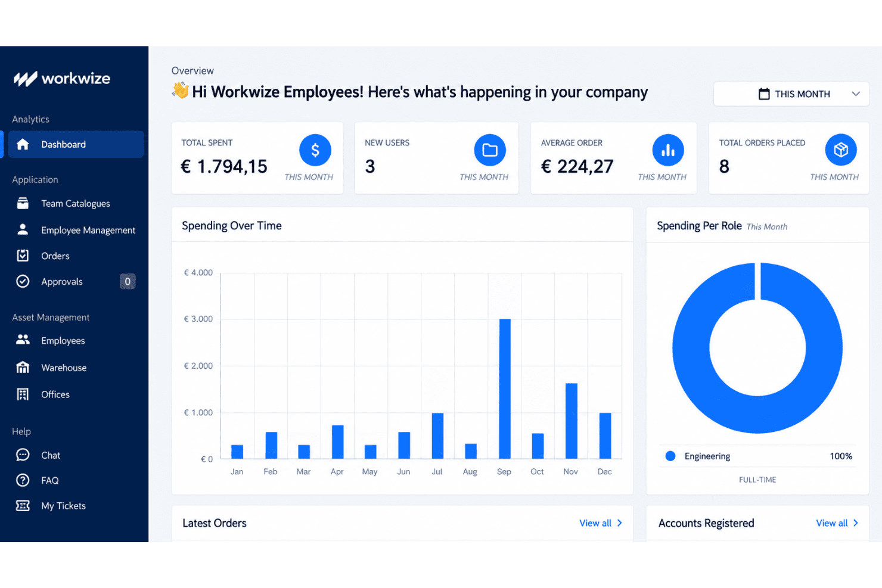Click the Accounts Registered heading

[x=706, y=523]
